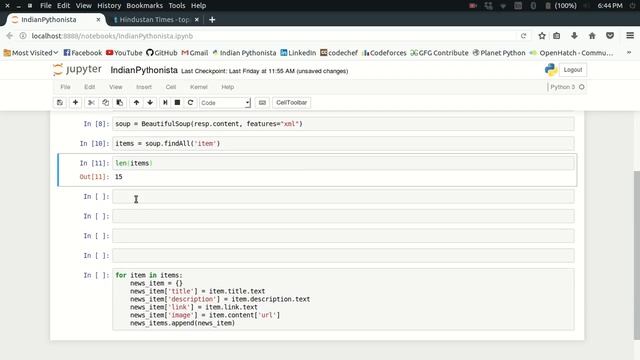This screenshot has width=640, height=360.
Task: Open Facebook bookmark
Action: pos(83,53)
